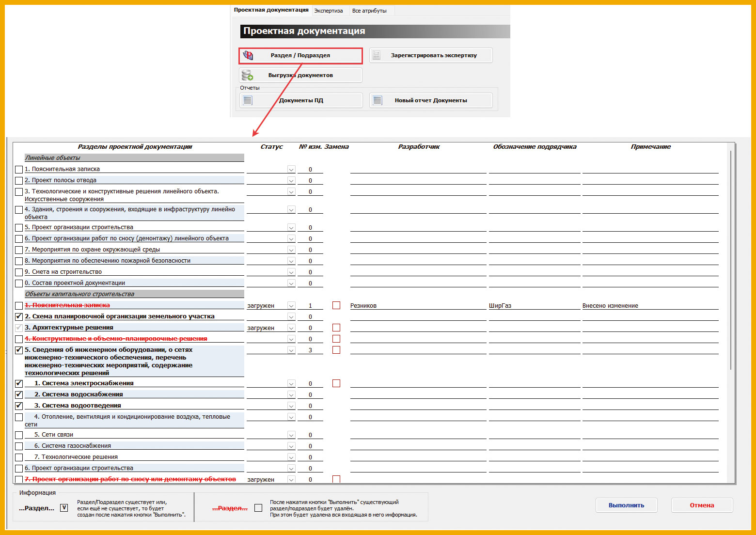
Task: Click note field for 'Сети связи' row
Action: click(x=650, y=435)
